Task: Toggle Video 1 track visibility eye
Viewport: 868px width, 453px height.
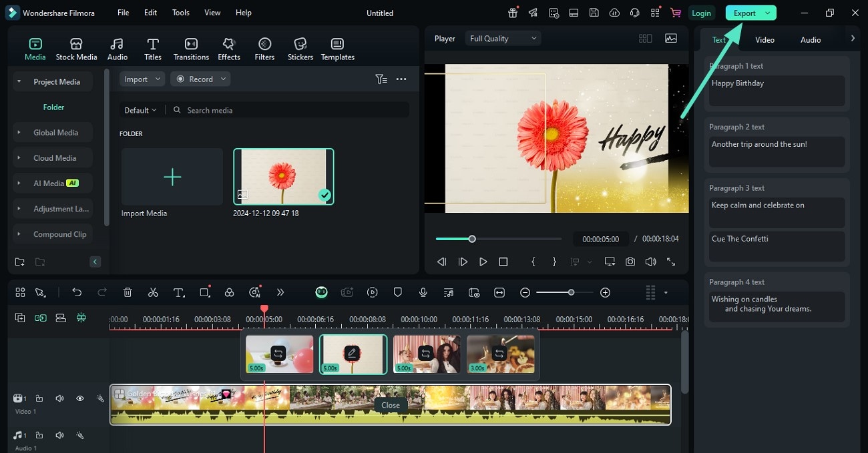Action: [x=79, y=398]
